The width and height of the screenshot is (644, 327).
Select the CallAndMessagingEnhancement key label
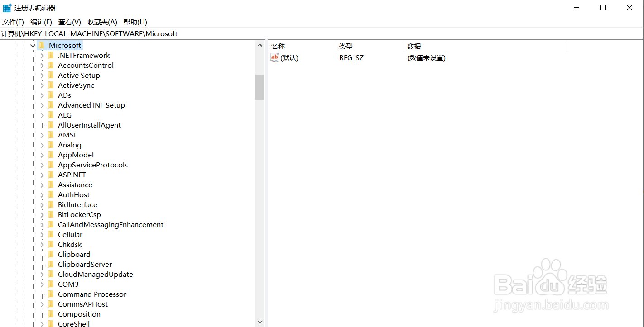[x=111, y=224]
